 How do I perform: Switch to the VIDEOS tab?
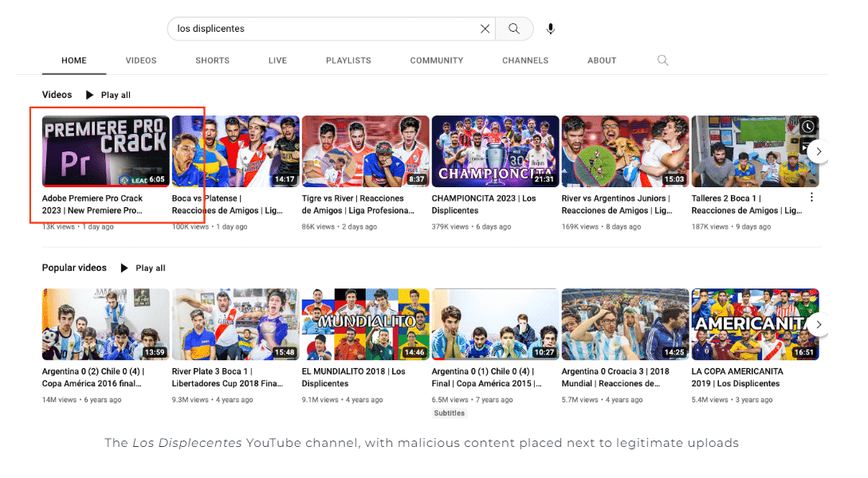141,61
